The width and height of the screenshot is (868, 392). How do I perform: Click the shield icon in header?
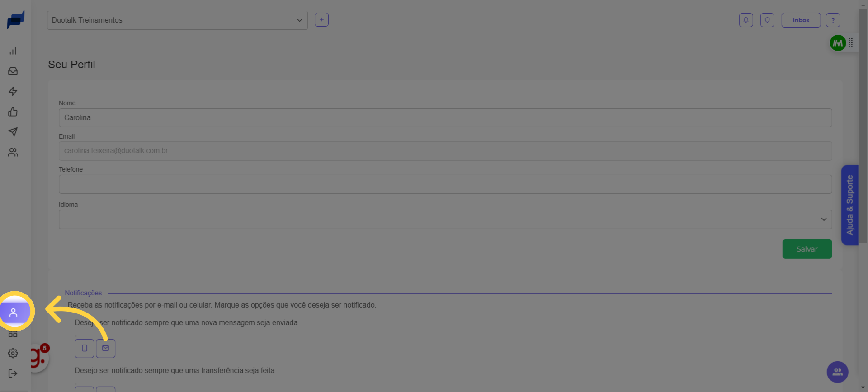767,20
